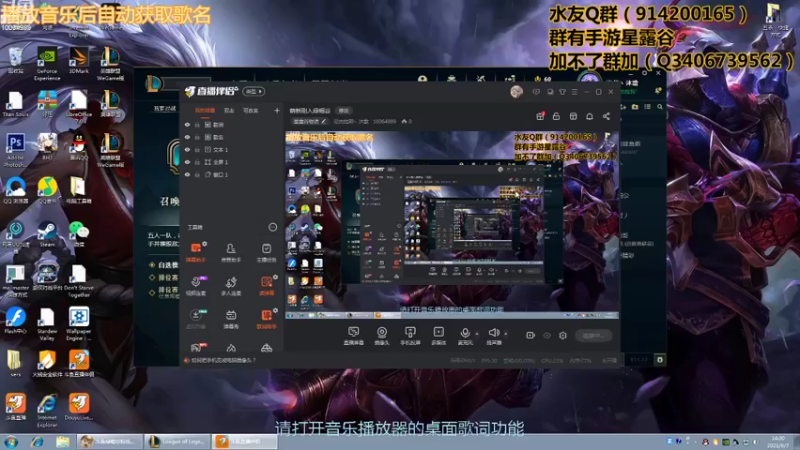Image resolution: width=800 pixels, height=450 pixels.
Task: Click the 修改 button beside room title
Action: 344,111
